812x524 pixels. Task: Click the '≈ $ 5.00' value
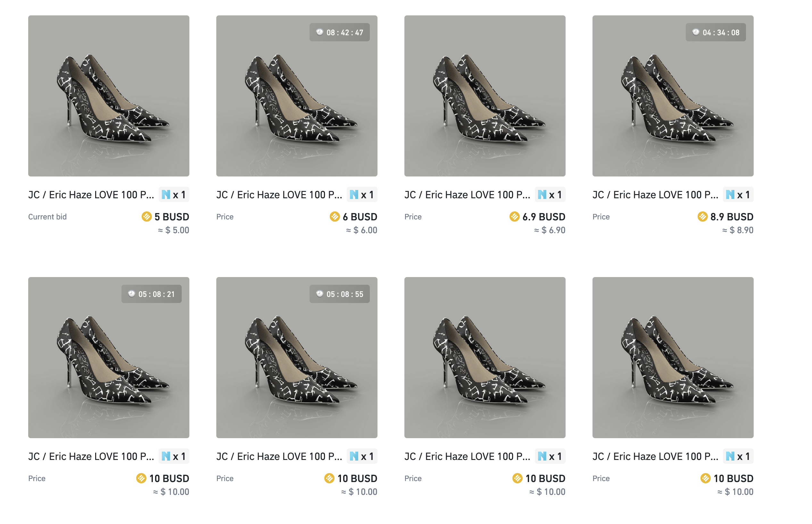pyautogui.click(x=174, y=230)
